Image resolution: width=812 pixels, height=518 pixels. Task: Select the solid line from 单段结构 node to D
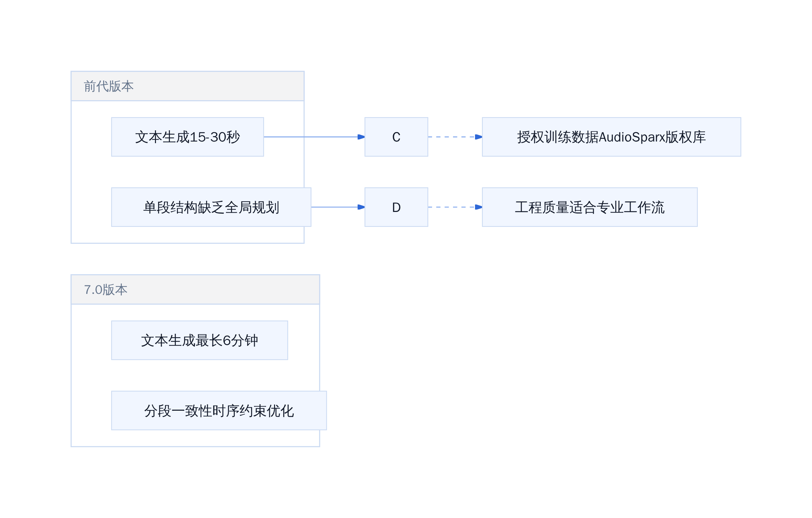(x=335, y=207)
